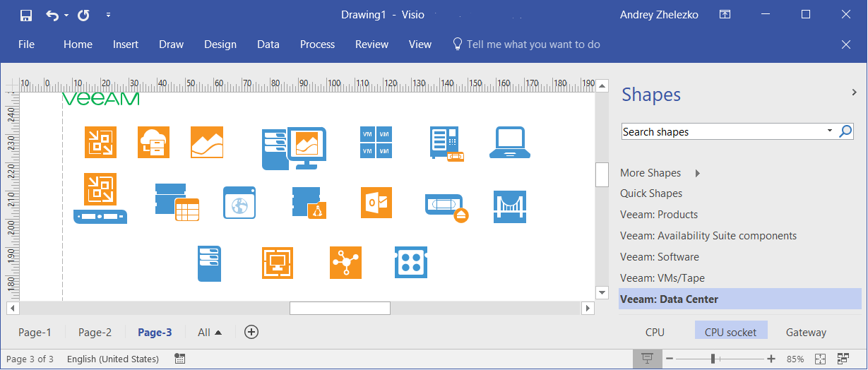Toggle fit page to current window
Viewport: 868px width, 370px height.
click(820, 359)
